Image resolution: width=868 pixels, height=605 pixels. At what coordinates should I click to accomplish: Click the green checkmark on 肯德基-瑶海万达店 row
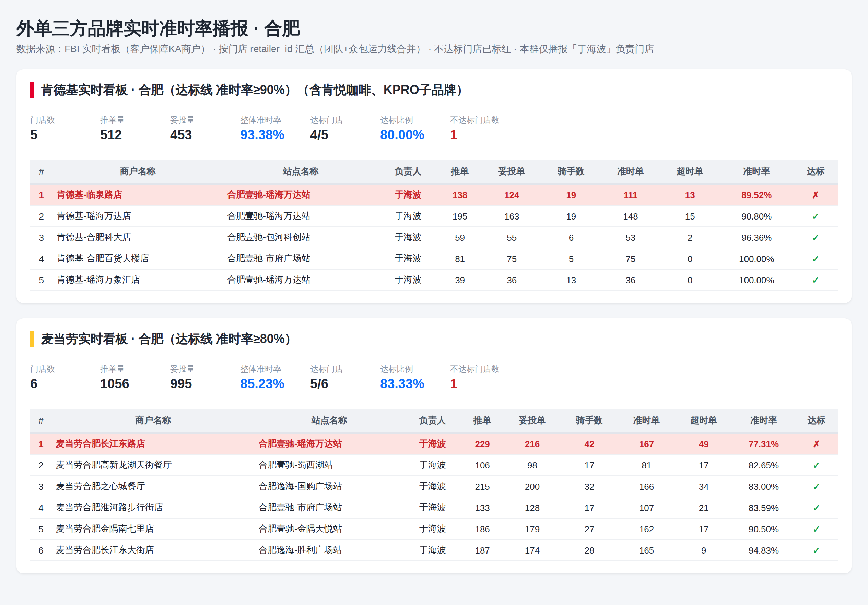click(x=815, y=216)
